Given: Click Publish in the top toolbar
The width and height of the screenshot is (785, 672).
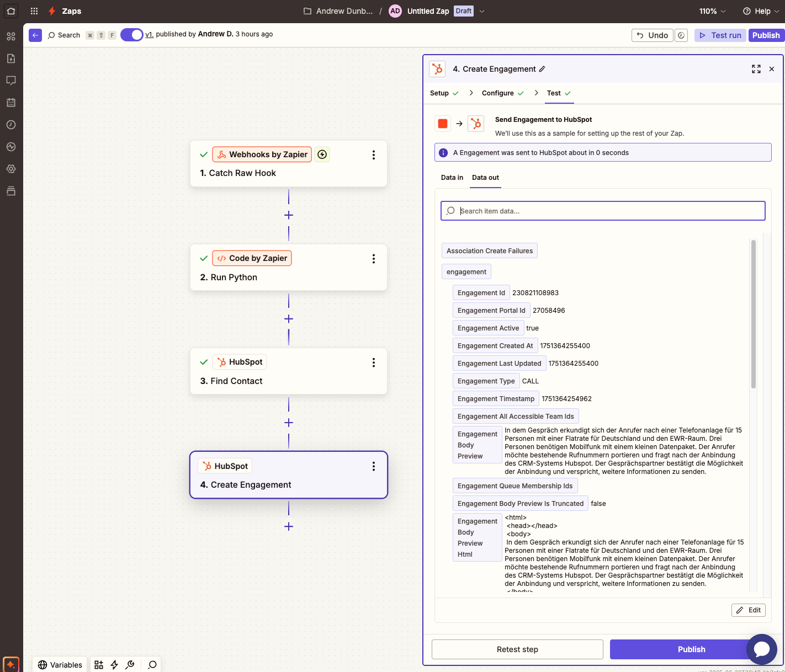Looking at the screenshot, I should pos(766,35).
